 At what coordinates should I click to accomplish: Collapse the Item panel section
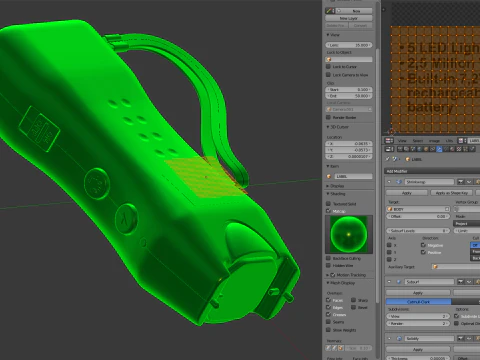pyautogui.click(x=328, y=166)
